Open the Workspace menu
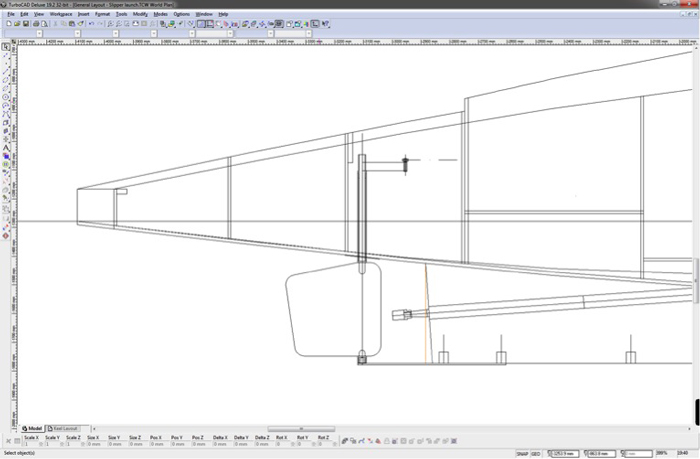This screenshot has height=459, width=700. (x=59, y=14)
